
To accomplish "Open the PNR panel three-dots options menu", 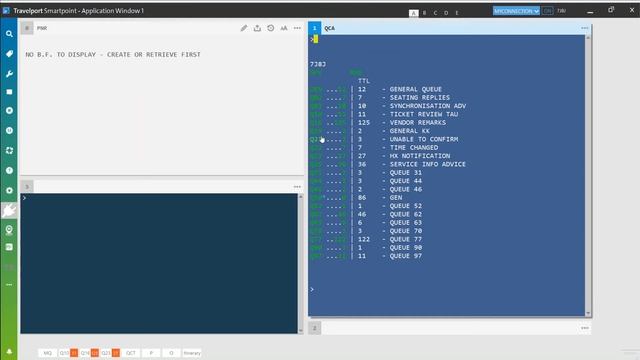I will click(x=297, y=28).
